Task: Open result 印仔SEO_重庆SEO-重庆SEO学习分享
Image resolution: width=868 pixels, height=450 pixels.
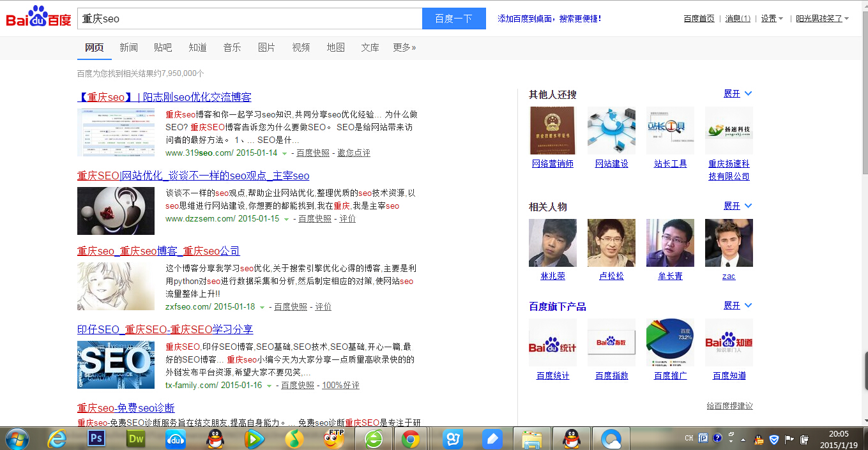Action: click(165, 329)
